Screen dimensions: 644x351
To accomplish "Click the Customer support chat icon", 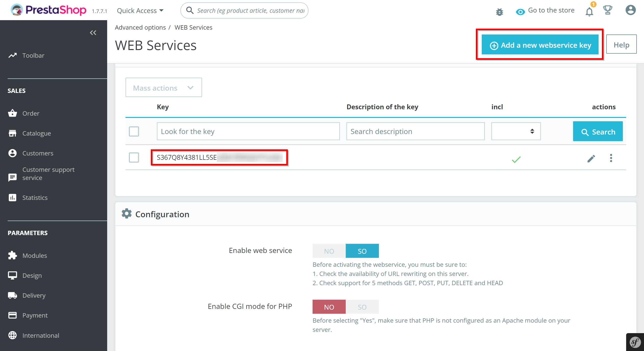I will point(13,177).
